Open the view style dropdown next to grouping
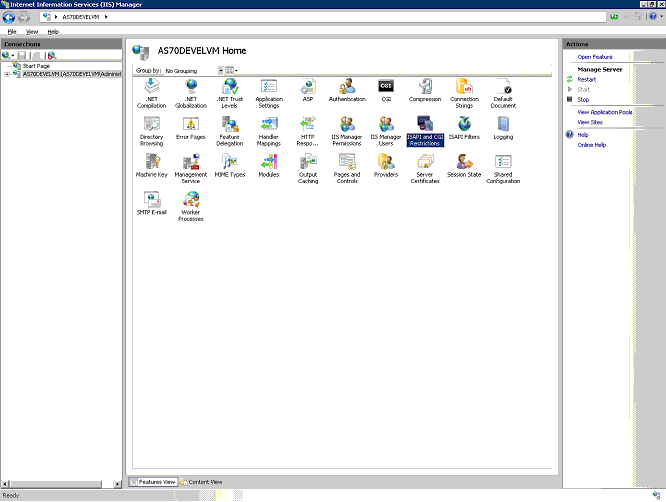Image resolution: width=666 pixels, height=502 pixels. [x=231, y=71]
